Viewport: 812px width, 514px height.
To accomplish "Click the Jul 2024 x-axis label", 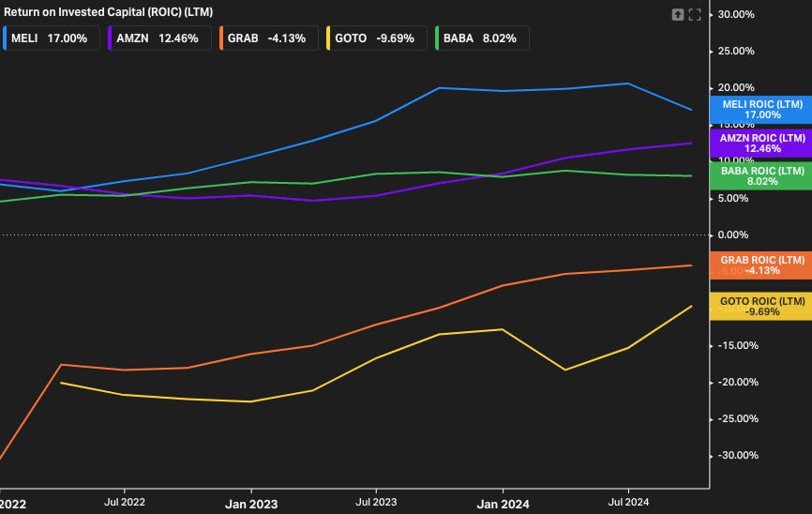I will pyautogui.click(x=628, y=502).
